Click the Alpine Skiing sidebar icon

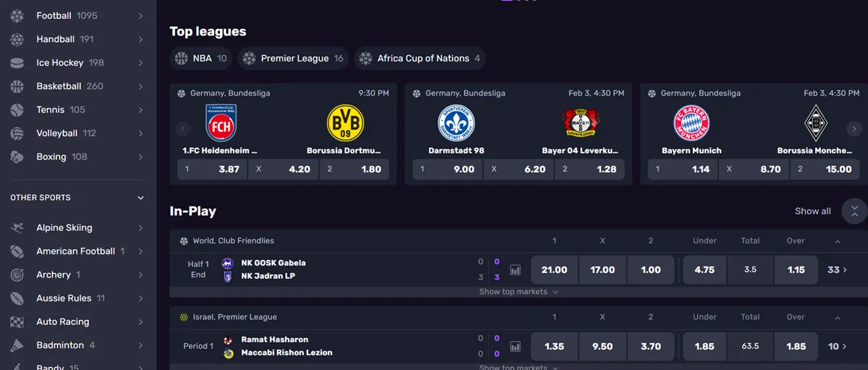[x=17, y=228]
